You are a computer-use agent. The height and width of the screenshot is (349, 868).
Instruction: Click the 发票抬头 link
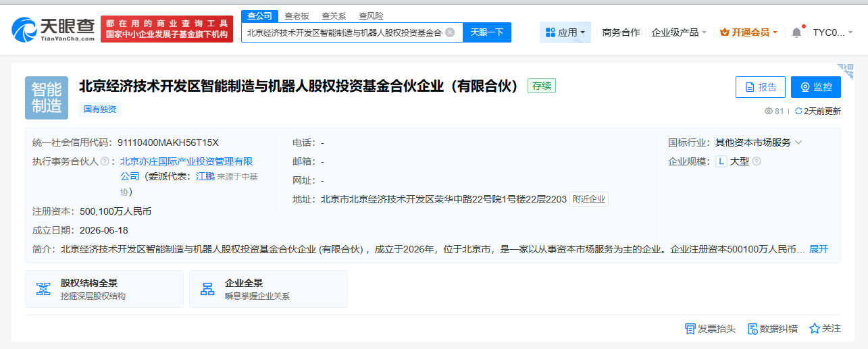[x=710, y=329]
